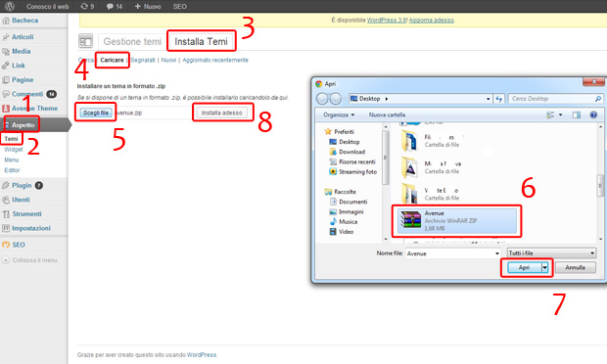Open the Tutti i file type dropdown
607x364 pixels.
[551, 253]
